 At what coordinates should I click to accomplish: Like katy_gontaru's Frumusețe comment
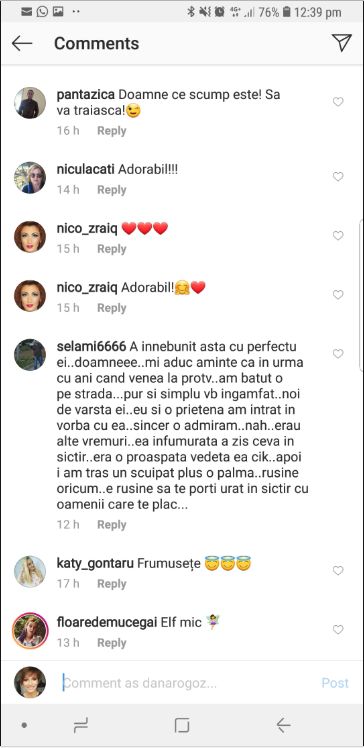338,571
